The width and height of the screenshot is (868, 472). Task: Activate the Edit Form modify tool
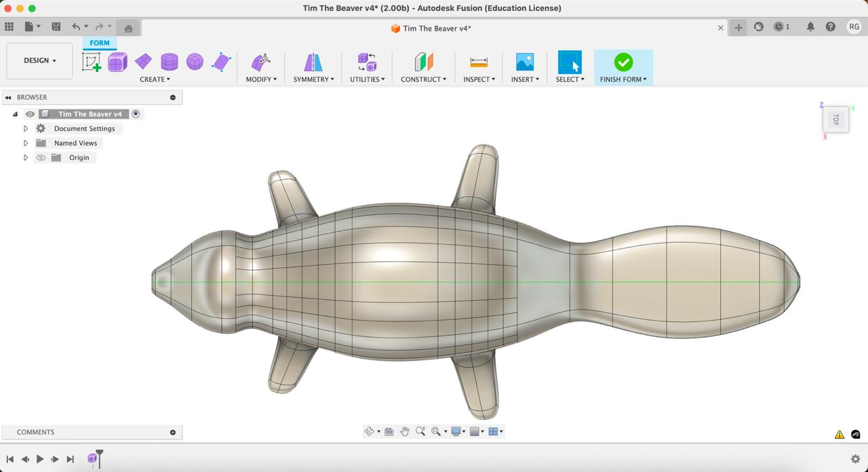coord(261,62)
